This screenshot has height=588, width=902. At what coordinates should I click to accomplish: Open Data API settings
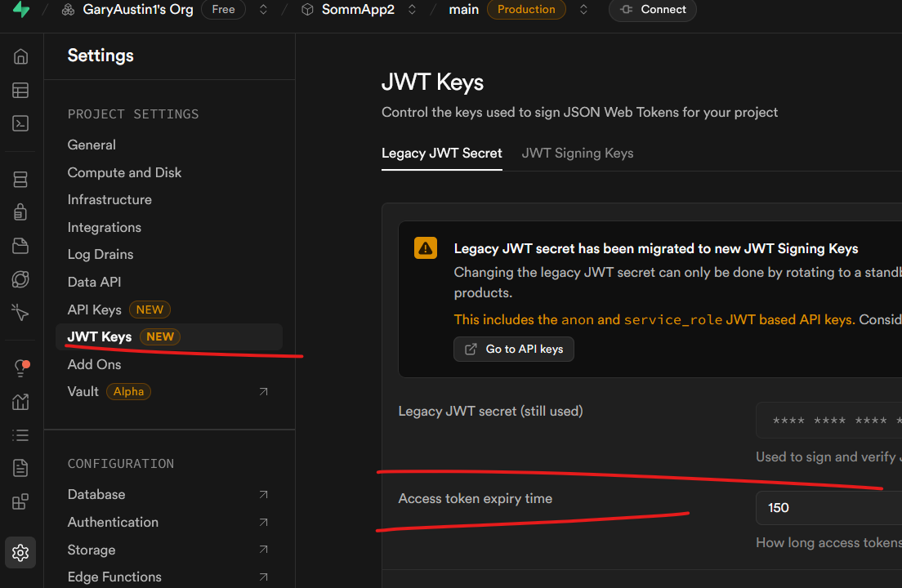[x=94, y=282]
